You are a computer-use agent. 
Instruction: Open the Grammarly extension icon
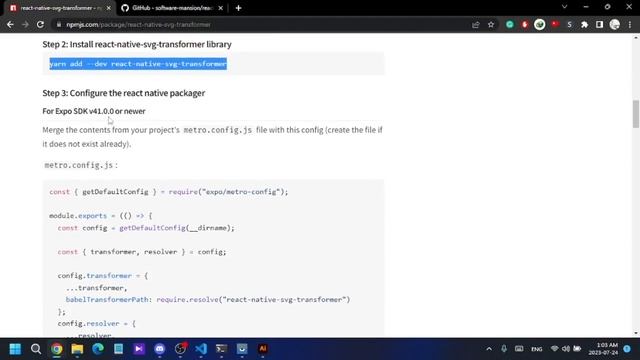[x=510, y=24]
